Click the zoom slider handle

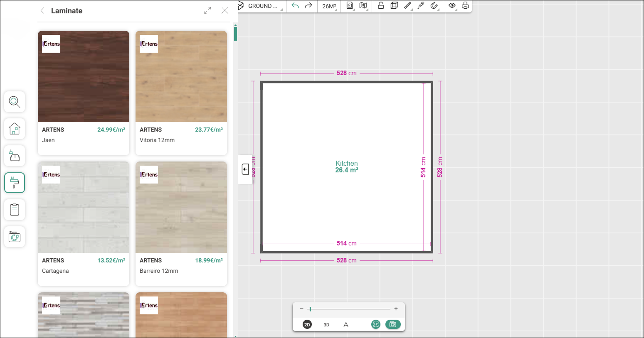click(x=310, y=309)
